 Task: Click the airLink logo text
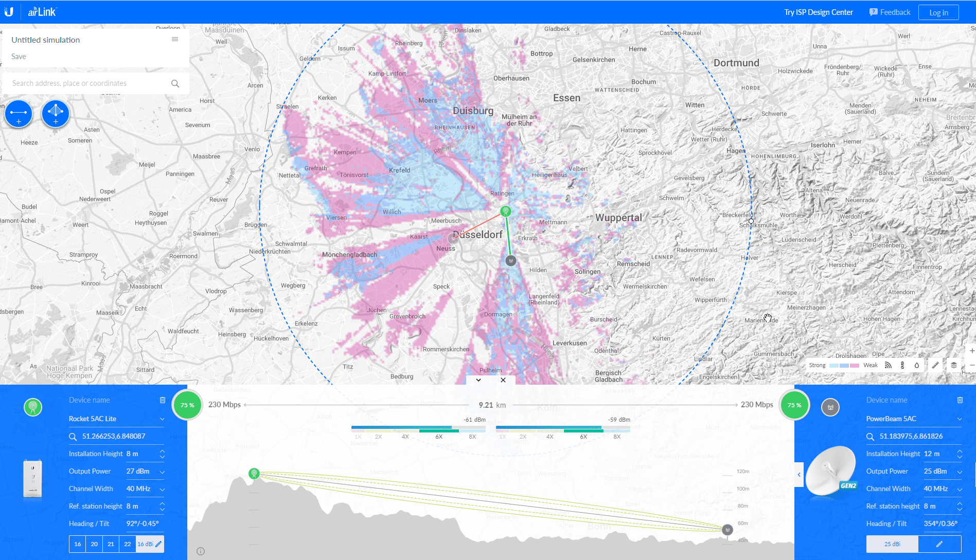pyautogui.click(x=42, y=12)
